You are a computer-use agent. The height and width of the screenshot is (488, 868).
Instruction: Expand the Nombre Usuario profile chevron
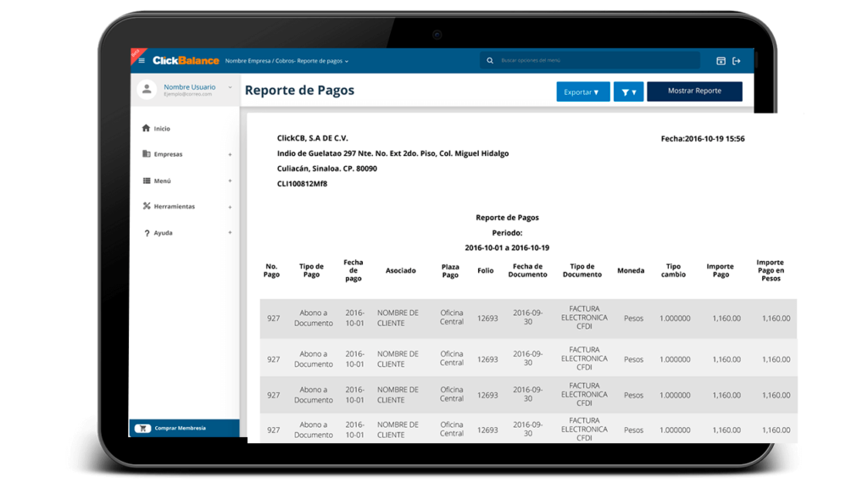[230, 87]
